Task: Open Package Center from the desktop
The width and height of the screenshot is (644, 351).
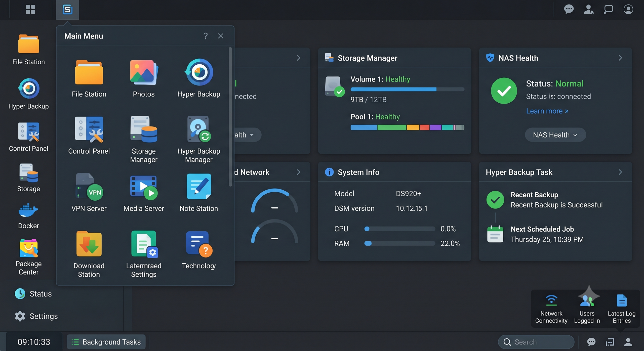Action: (28, 257)
